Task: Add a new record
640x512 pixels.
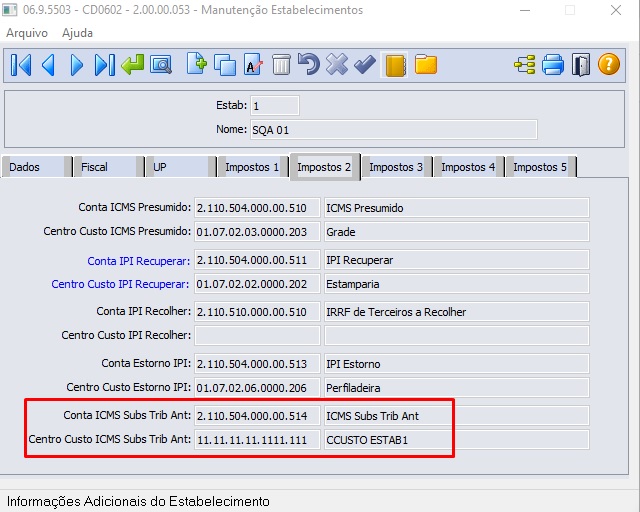Action: (x=197, y=64)
